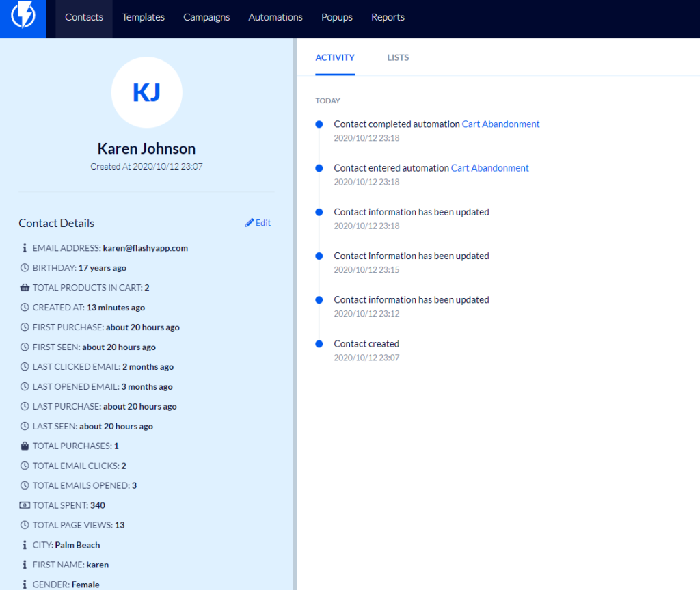The image size is (700, 590).
Task: Click the info icon beside GENDER
Action: 25,585
